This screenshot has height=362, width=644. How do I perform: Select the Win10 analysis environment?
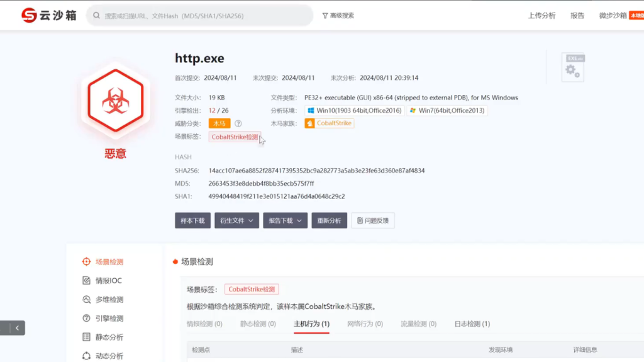355,111
